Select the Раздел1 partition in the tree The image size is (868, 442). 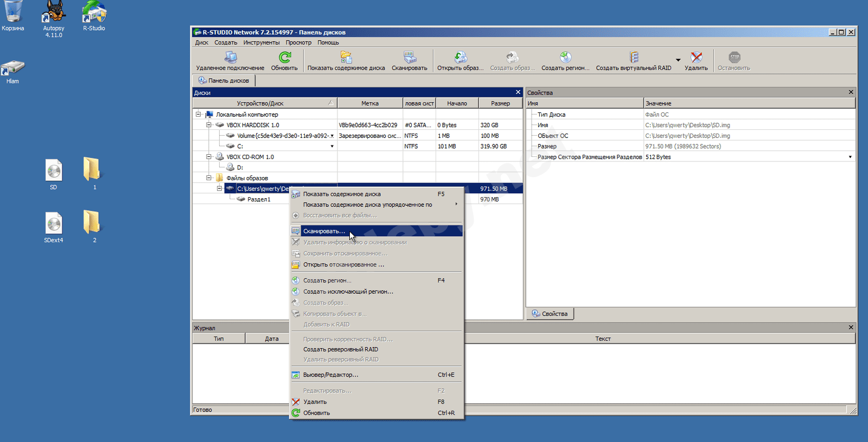(x=259, y=199)
